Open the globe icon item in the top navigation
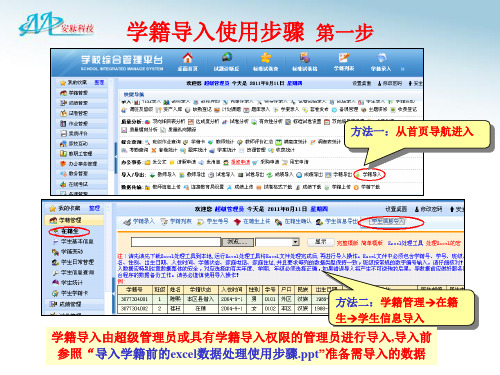500x375 pixels. [x=227, y=57]
